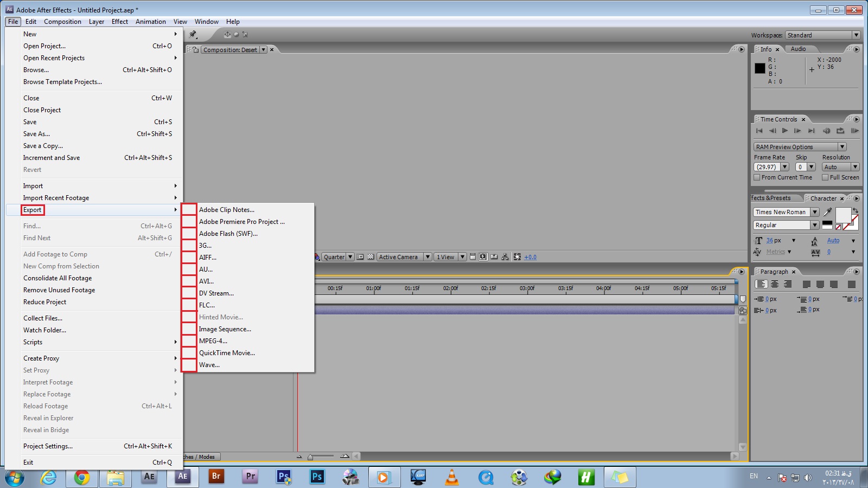Open the RAM Preview Options dropdown
Image resolution: width=868 pixels, height=488 pixels.
pos(800,147)
